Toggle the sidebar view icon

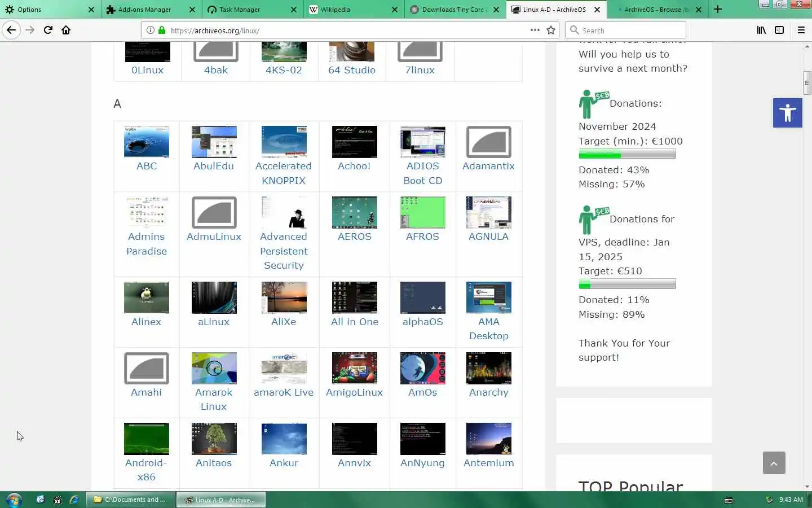pyautogui.click(x=779, y=30)
